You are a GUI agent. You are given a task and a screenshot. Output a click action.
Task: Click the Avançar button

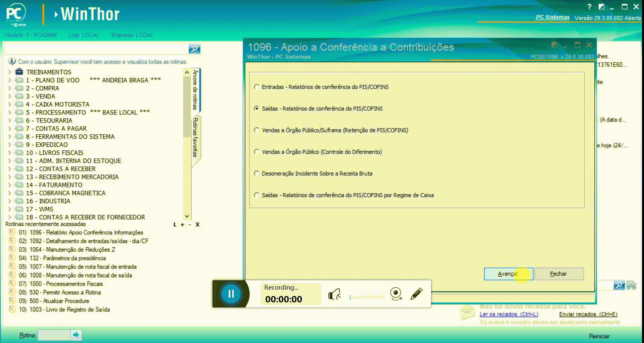(x=508, y=274)
